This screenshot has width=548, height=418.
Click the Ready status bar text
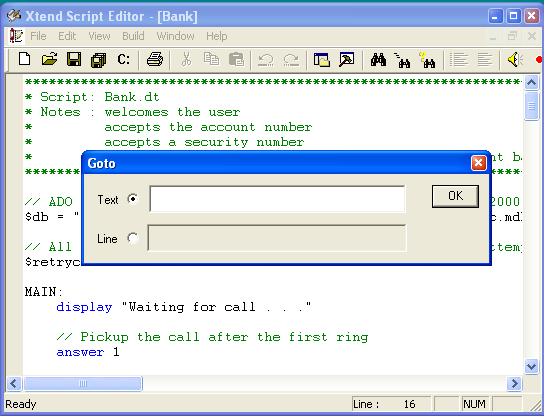21,404
